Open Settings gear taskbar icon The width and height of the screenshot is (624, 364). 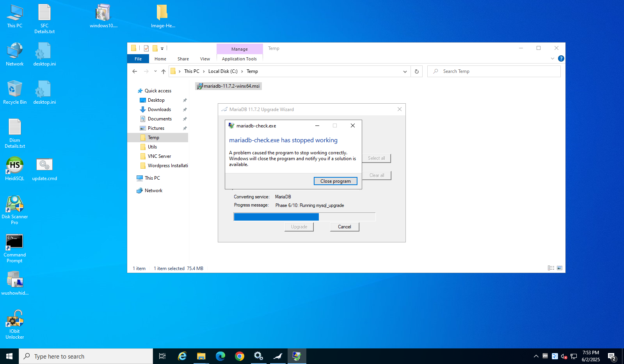click(x=258, y=356)
